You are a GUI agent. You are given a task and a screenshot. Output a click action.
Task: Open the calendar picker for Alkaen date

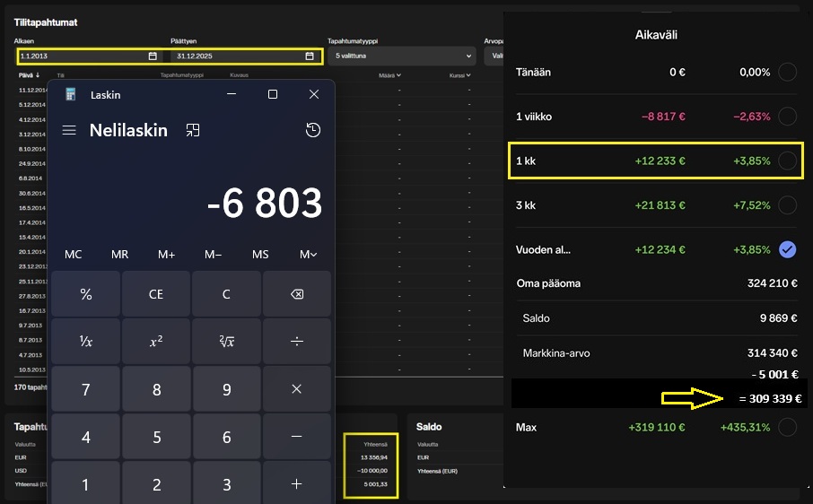153,56
